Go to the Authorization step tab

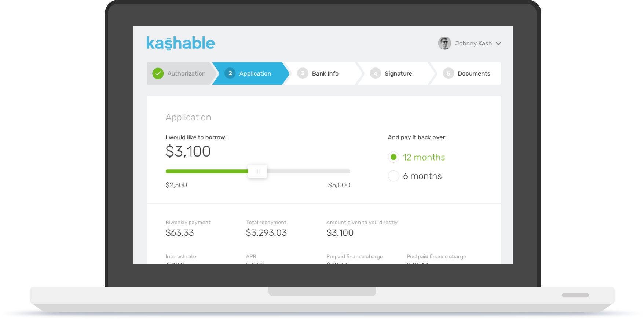pos(186,73)
